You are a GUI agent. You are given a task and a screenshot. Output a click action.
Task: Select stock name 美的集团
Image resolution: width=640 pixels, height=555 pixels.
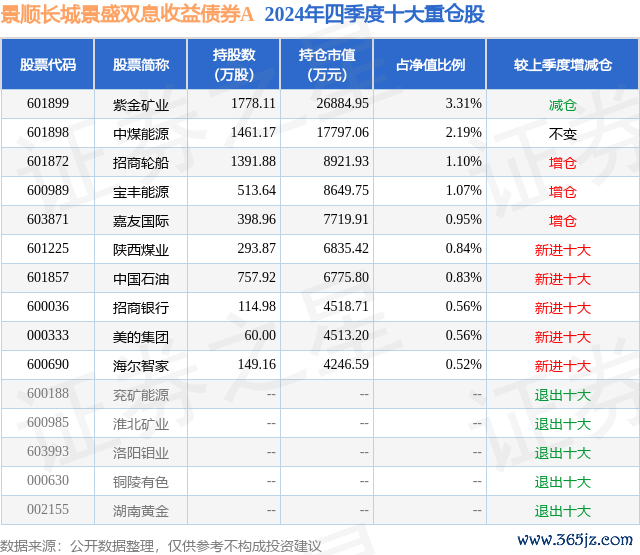pyautogui.click(x=141, y=337)
